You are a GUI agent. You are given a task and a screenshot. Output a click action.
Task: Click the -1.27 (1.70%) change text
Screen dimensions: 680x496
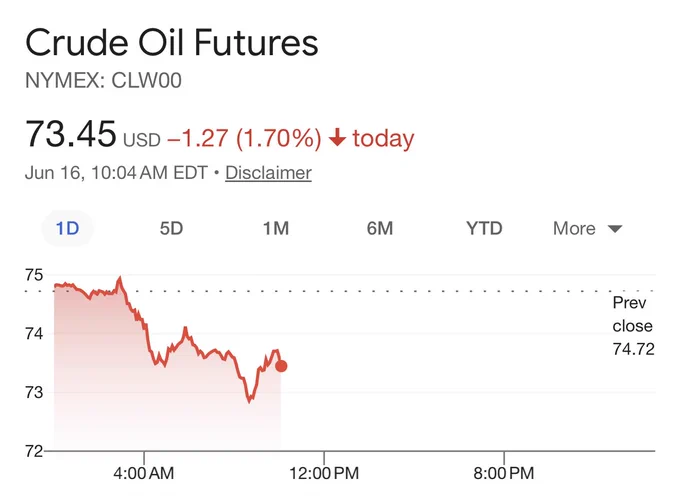point(244,138)
